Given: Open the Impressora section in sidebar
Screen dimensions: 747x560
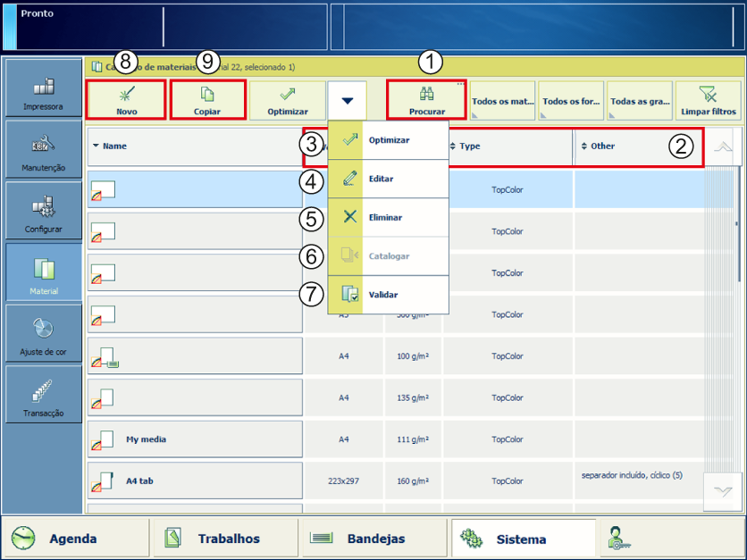Looking at the screenshot, I should tap(43, 92).
